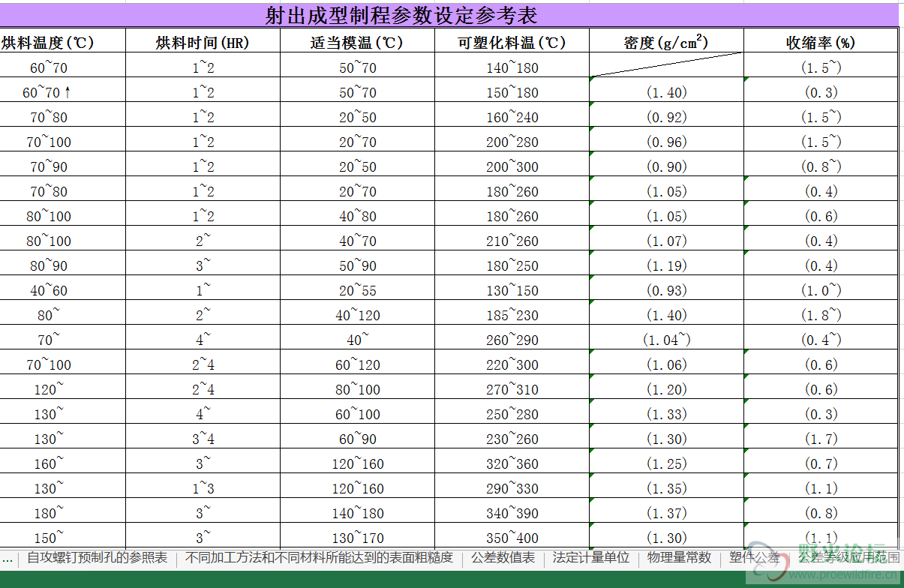Select the shrinkage cell (0.4~)
The width and height of the screenshot is (904, 588).
click(821, 337)
